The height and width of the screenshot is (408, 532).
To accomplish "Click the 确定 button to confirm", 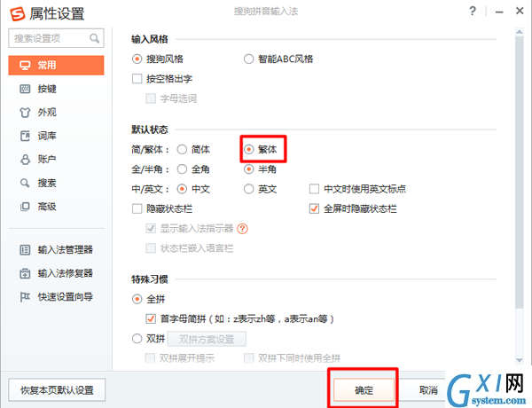I will (364, 390).
